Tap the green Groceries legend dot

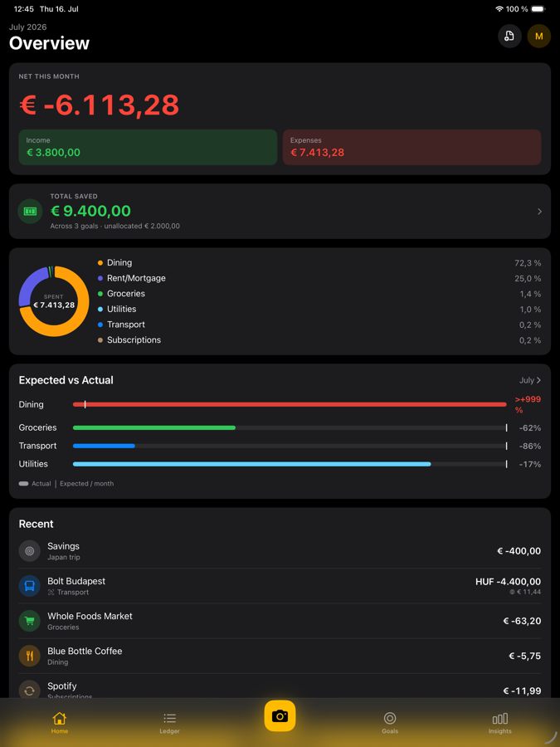coord(100,294)
